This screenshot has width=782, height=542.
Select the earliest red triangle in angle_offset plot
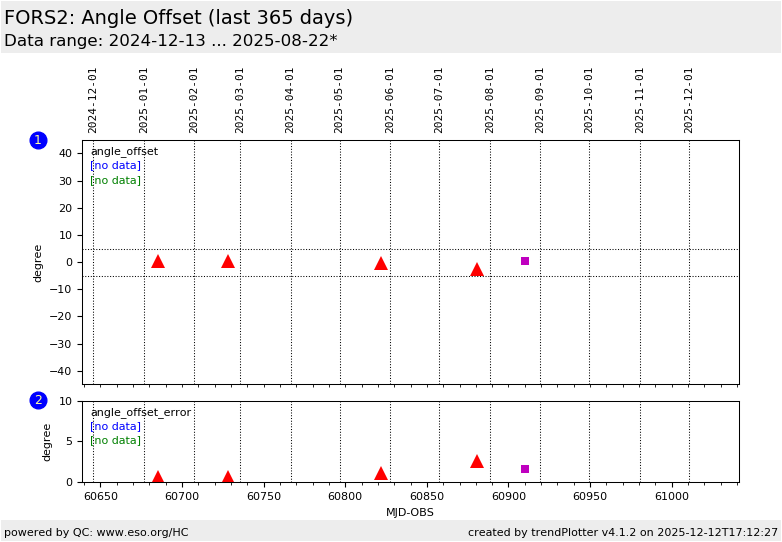pos(157,261)
